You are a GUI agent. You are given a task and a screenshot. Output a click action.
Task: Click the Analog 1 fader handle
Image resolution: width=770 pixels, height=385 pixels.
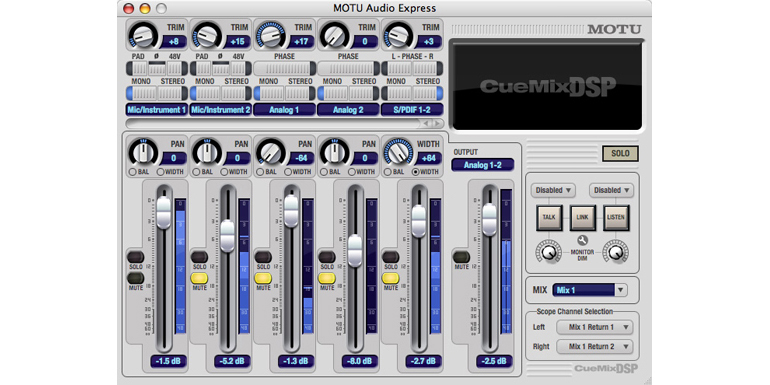coord(291,211)
